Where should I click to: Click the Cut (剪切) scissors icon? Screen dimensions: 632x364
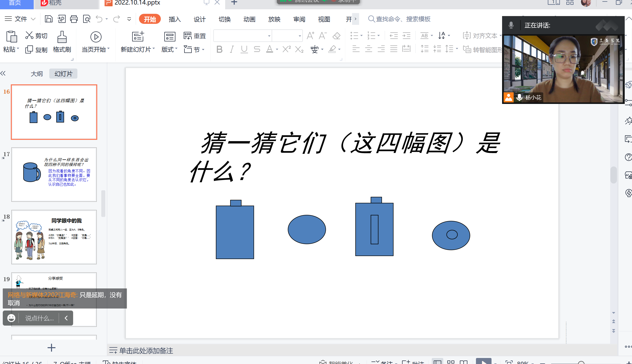29,35
